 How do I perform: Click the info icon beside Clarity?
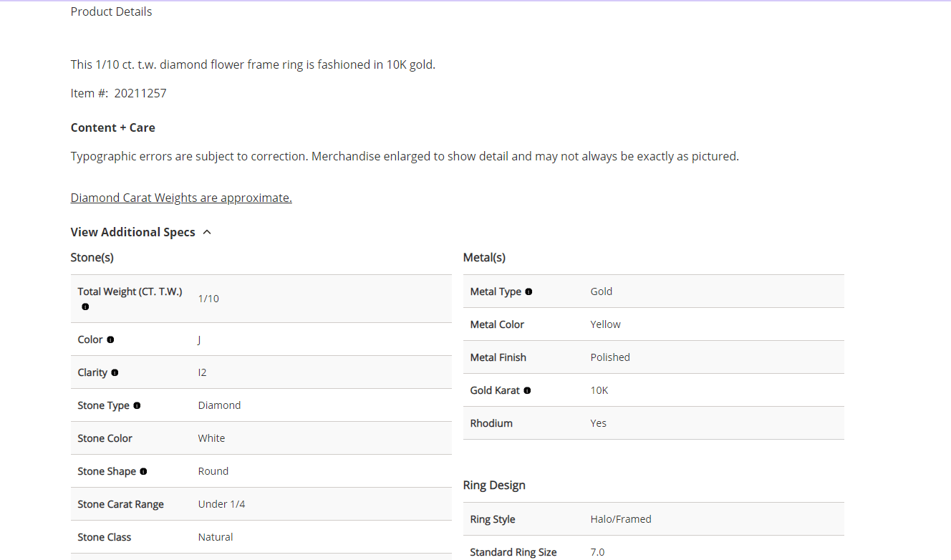[115, 372]
